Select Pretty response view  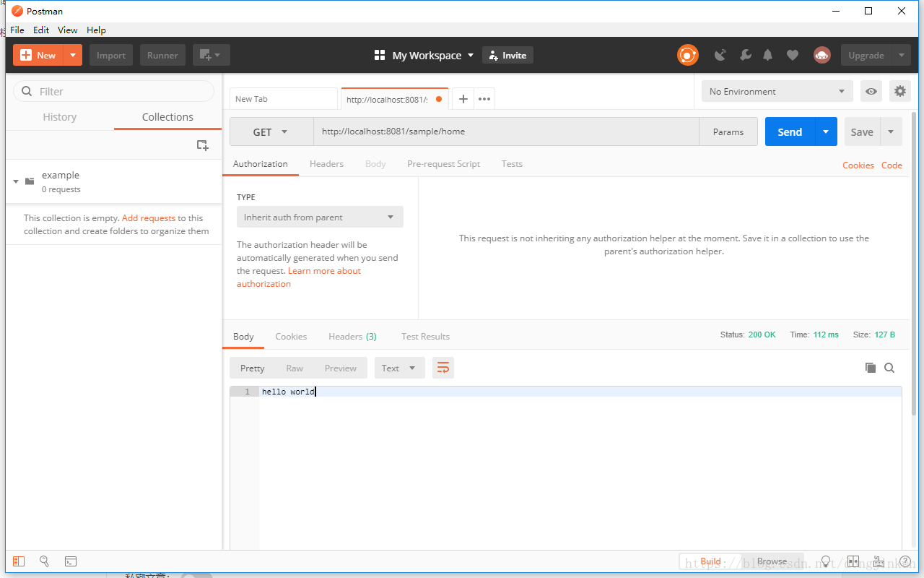coord(252,368)
